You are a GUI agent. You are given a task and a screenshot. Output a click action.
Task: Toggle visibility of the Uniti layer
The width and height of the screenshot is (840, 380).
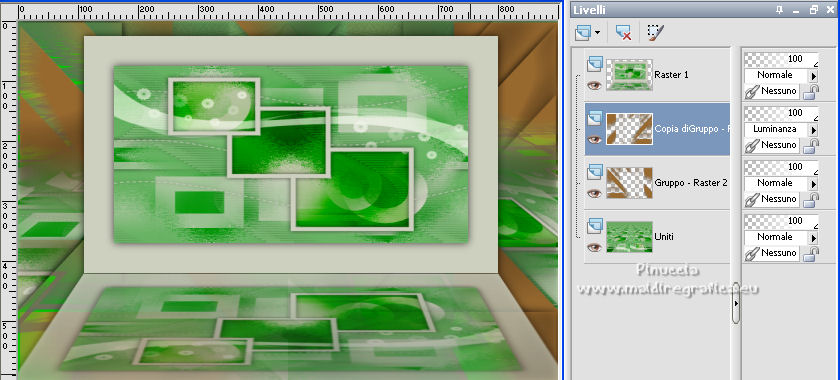tap(594, 247)
